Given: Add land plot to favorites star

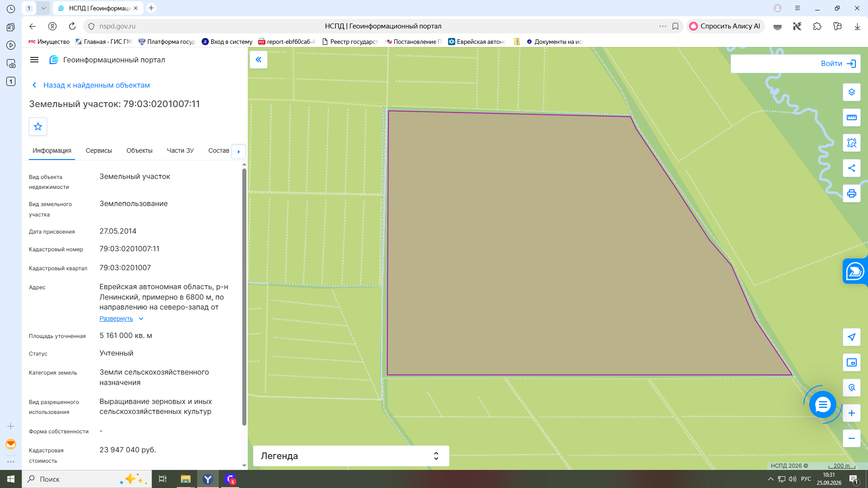Looking at the screenshot, I should (38, 127).
